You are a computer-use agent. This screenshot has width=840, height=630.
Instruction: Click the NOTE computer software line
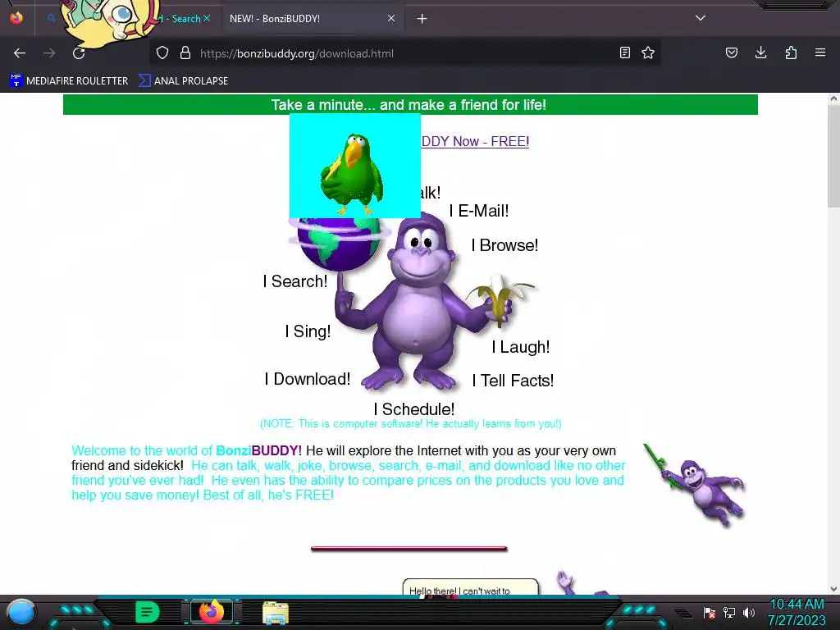(411, 424)
